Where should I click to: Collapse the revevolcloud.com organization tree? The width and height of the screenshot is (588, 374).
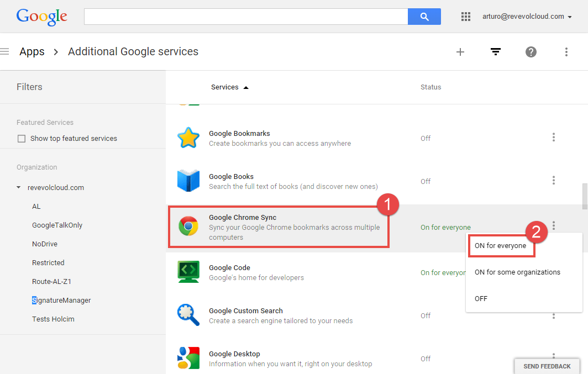click(18, 187)
